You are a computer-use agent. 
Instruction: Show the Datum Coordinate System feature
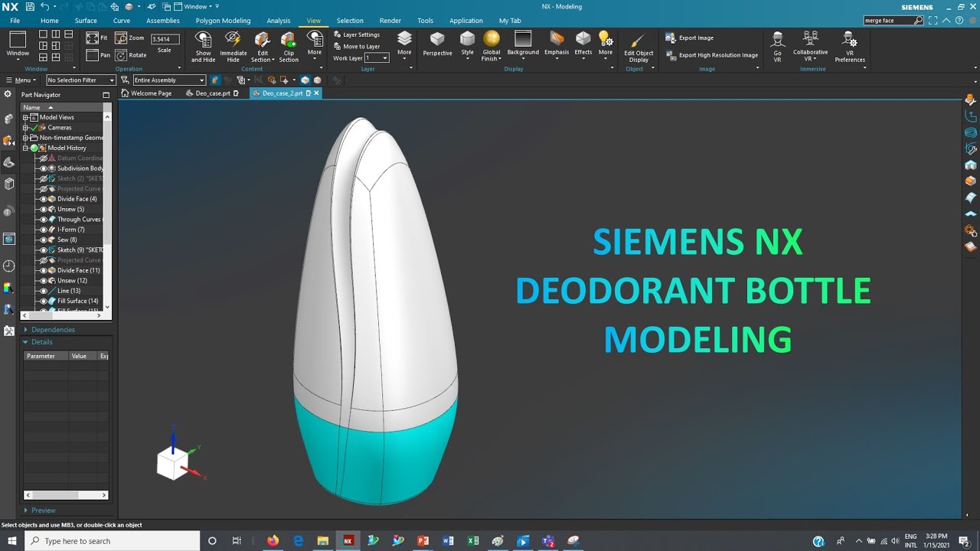[44, 158]
